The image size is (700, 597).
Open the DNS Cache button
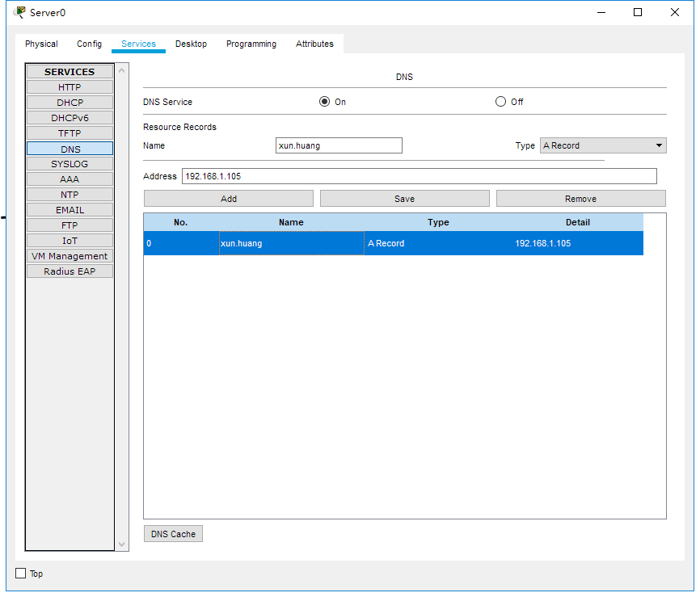click(173, 534)
